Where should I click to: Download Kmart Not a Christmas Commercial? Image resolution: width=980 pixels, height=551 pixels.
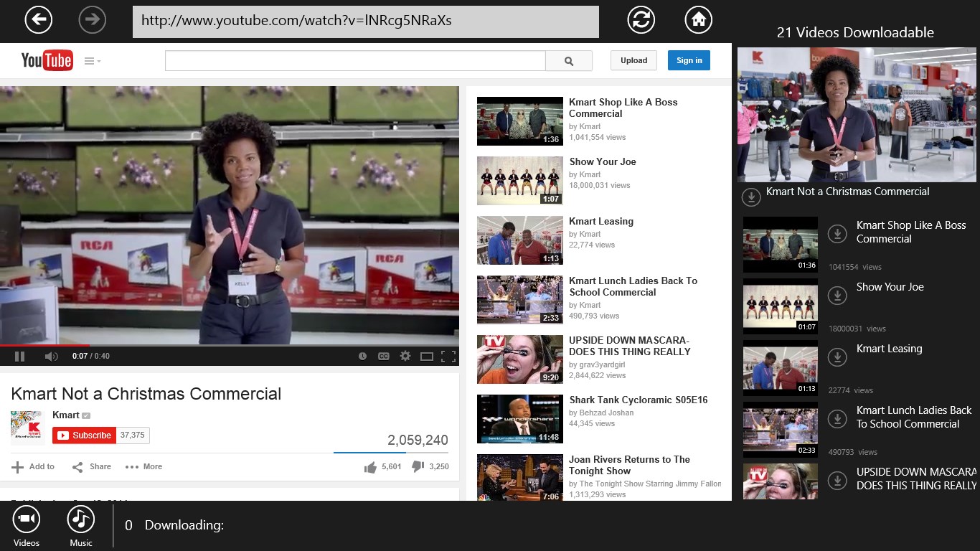750,196
